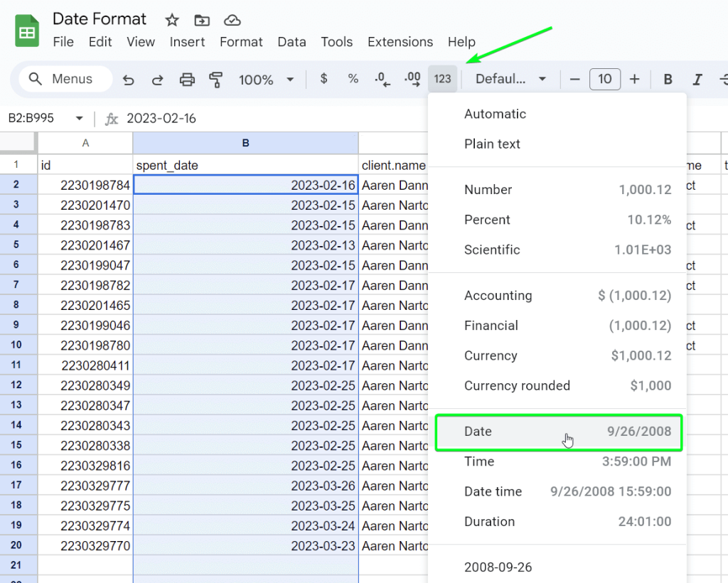Open the Default font dropdown

510,79
